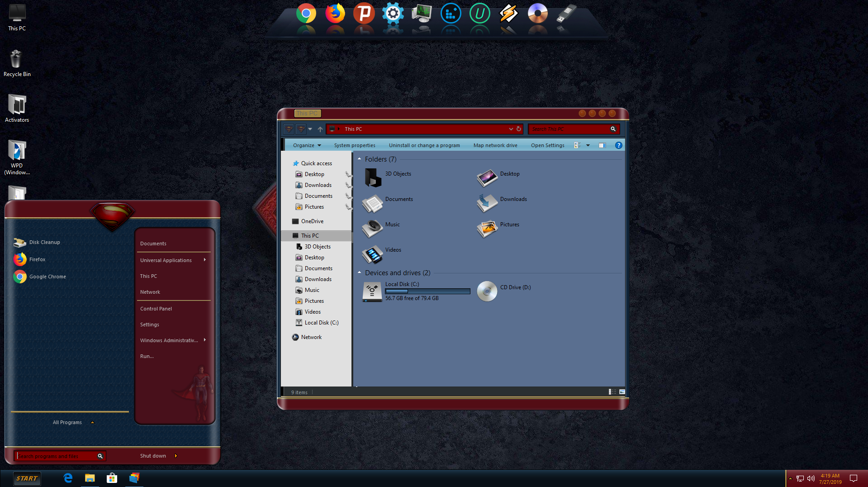This screenshot has height=487, width=868.
Task: Open Network from the Start menu
Action: [x=150, y=292]
